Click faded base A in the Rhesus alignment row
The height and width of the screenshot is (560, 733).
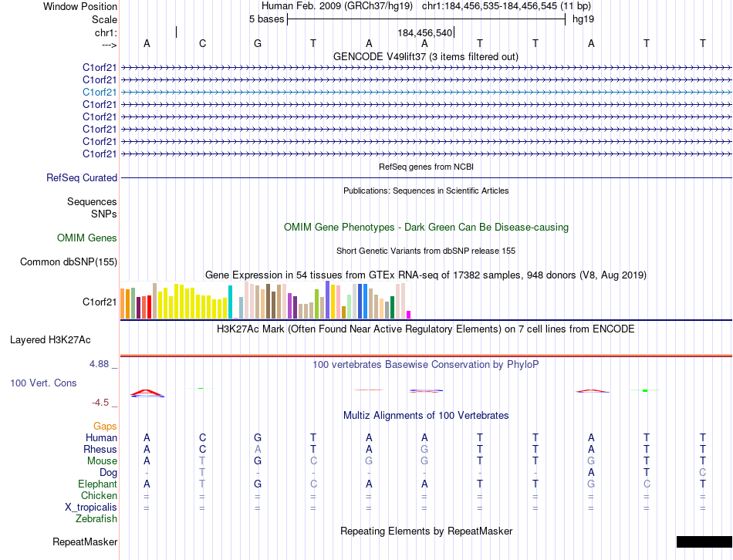(x=258, y=449)
